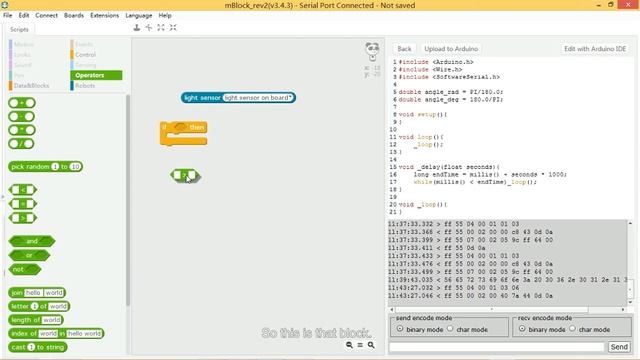Viewport: 640px width, 360px height.
Task: Select the multiplication operator block
Action: pos(22,130)
